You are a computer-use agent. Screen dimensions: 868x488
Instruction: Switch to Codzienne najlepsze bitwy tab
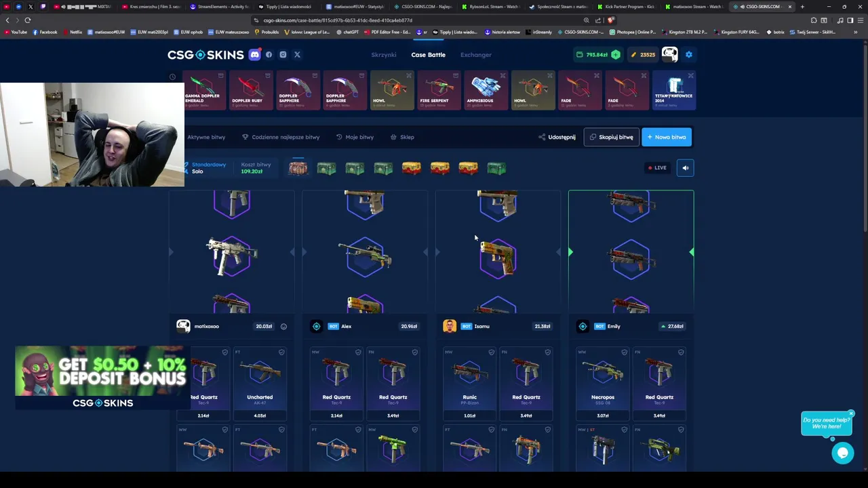(281, 137)
